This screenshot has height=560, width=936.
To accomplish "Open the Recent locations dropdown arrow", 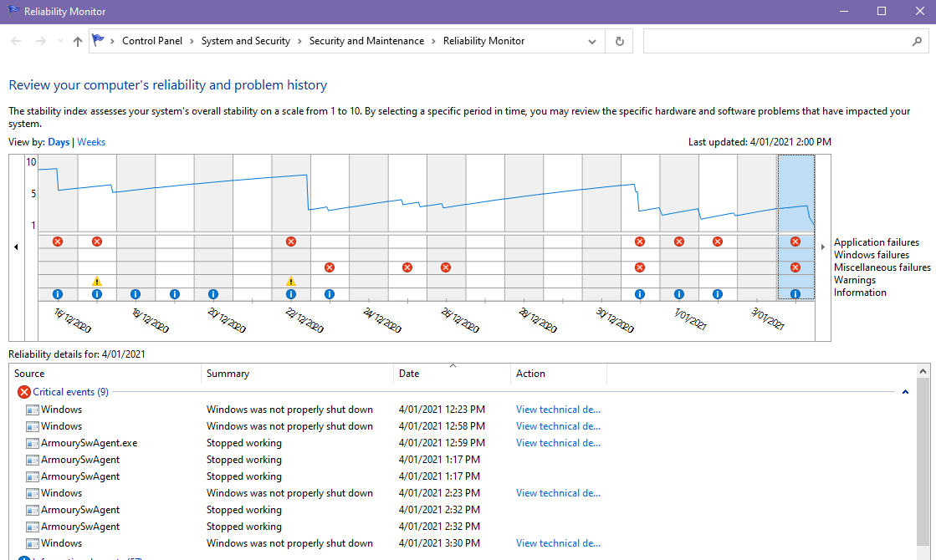I will click(x=59, y=41).
